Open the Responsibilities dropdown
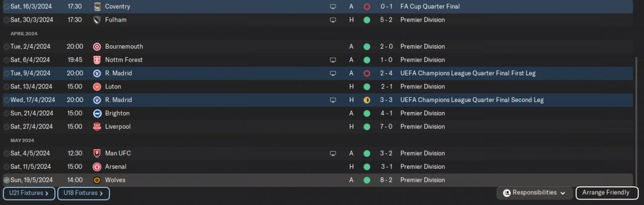Screen dimensions: 644x205 (x=534, y=193)
